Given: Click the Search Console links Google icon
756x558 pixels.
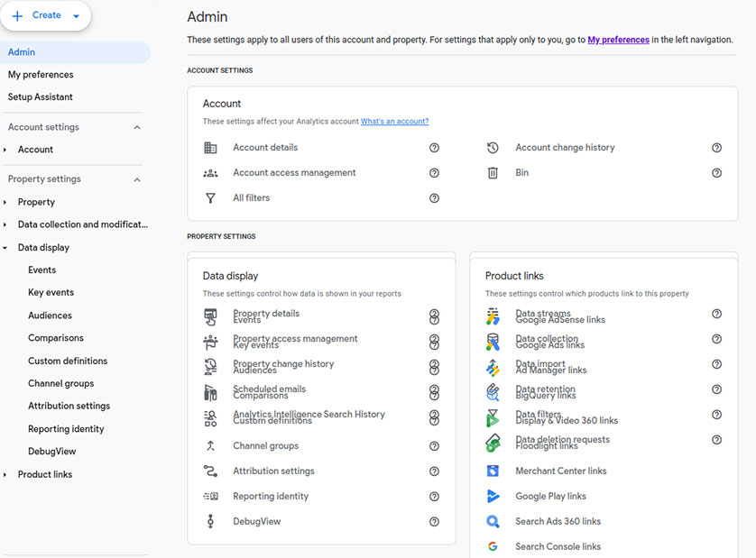Looking at the screenshot, I should click(493, 546).
